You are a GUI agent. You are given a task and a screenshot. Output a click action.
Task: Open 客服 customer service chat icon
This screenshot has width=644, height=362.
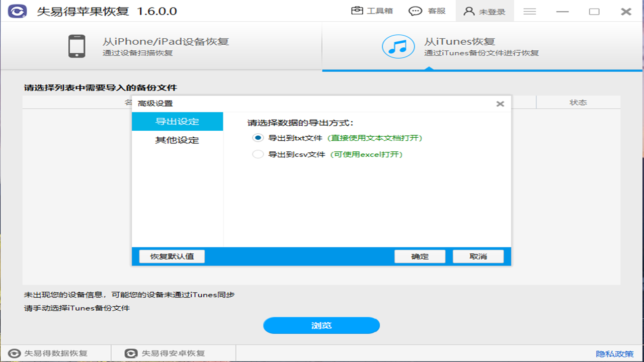click(x=415, y=11)
